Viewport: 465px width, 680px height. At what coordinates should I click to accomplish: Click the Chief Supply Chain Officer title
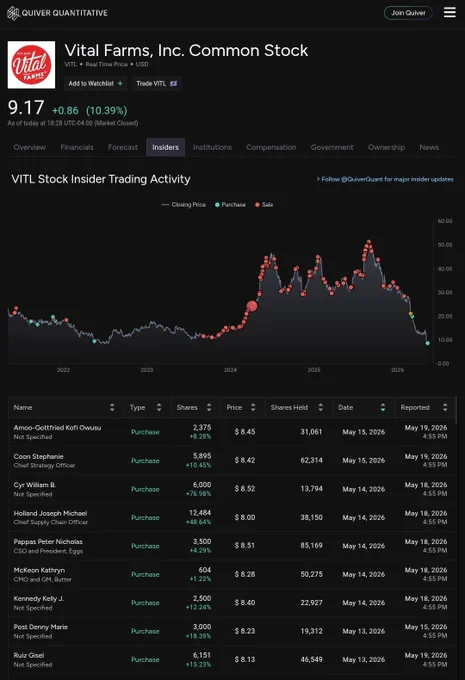click(51, 522)
